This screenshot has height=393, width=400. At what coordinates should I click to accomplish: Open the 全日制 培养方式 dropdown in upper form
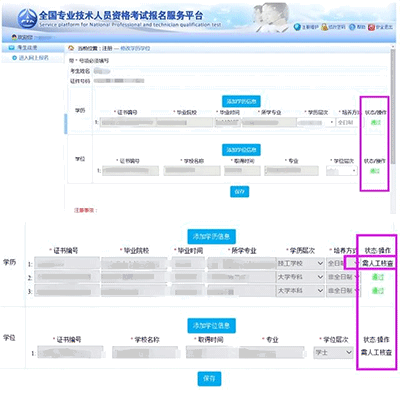(347, 122)
